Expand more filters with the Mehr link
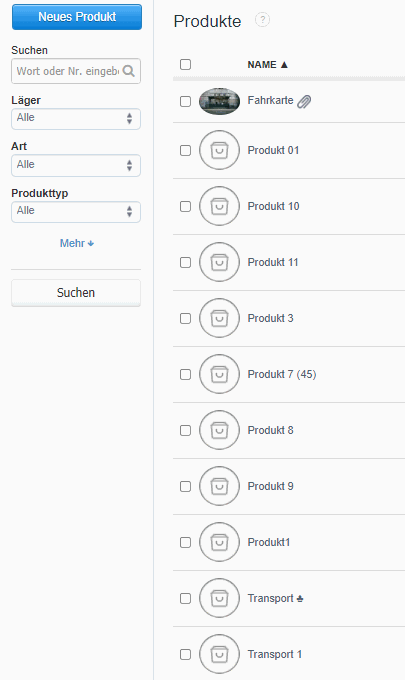This screenshot has height=680, width=405. (x=77, y=243)
